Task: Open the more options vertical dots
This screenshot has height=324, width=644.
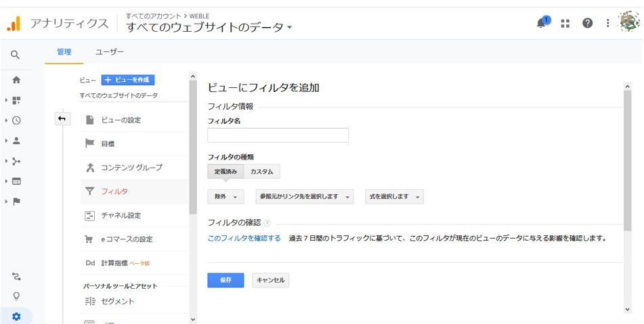Action: pyautogui.click(x=608, y=24)
